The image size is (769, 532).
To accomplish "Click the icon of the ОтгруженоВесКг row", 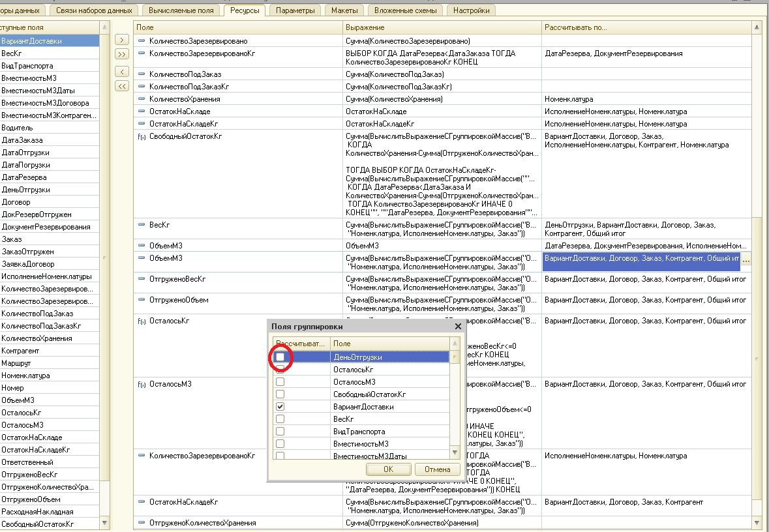I will pos(142,278).
